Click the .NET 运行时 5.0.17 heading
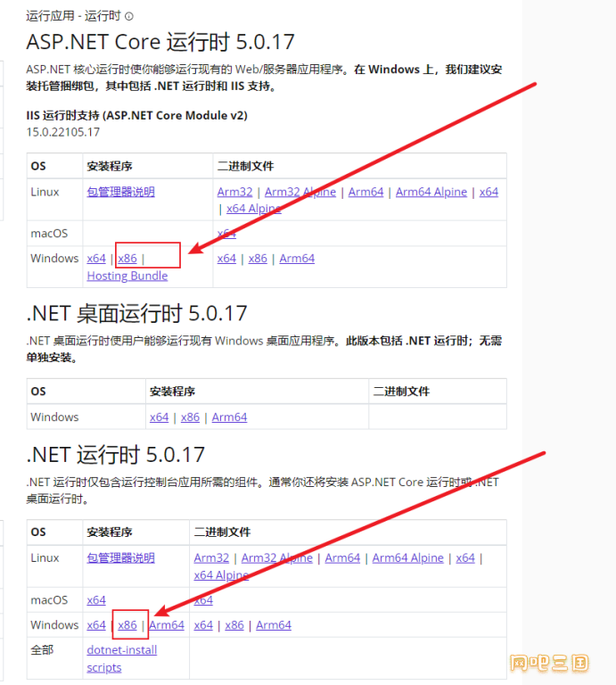Viewport: 616px width, 685px height. tap(116, 454)
